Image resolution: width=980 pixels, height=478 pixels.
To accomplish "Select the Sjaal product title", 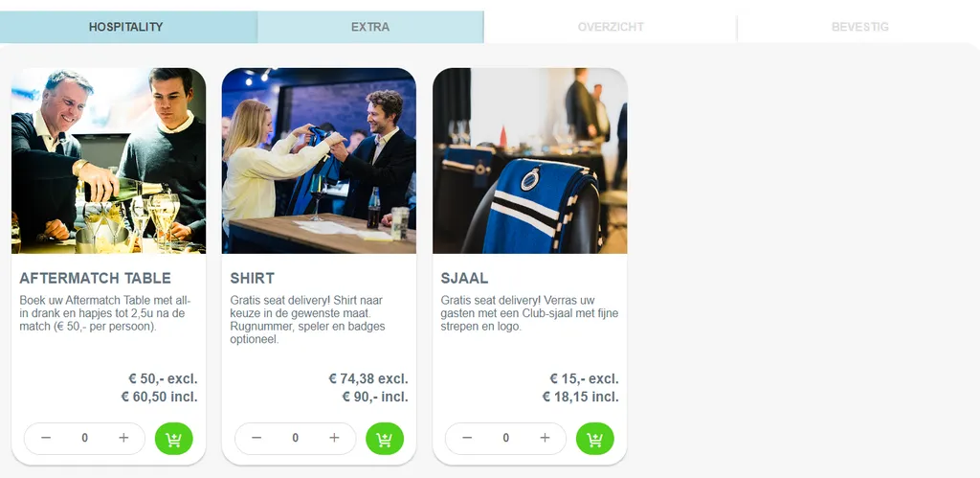I will pos(464,279).
